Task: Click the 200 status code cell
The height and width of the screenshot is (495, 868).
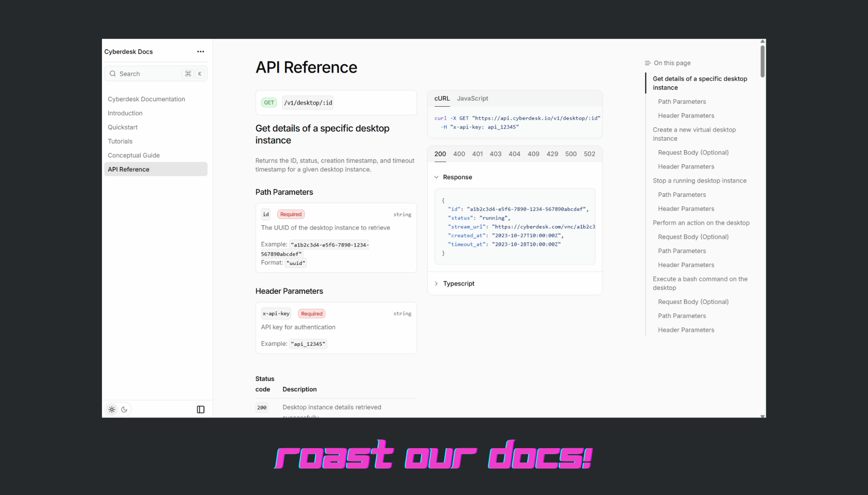Action: click(262, 407)
